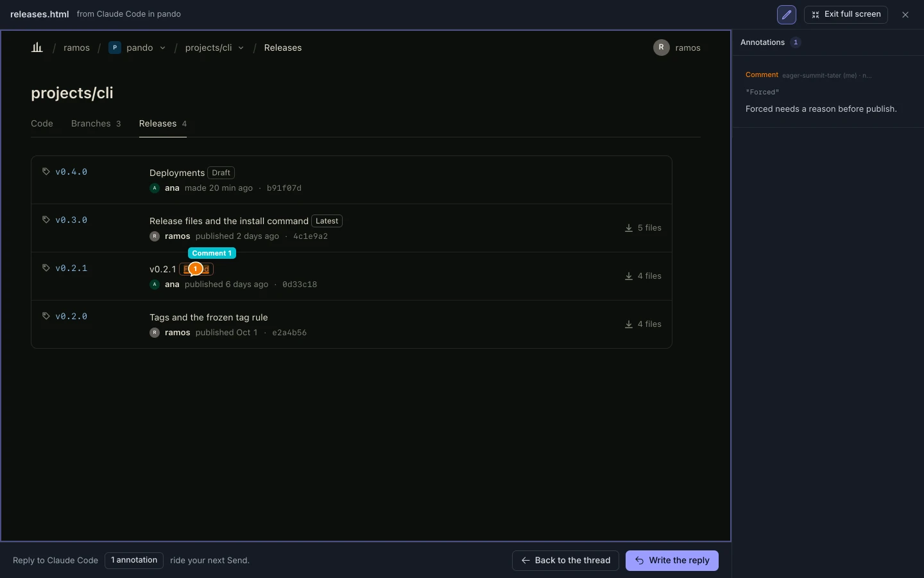Expand the projects/cli dropdown chevron

[241, 48]
